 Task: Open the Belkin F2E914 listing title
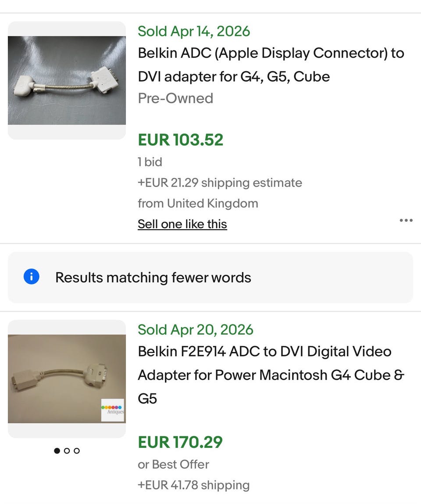click(271, 375)
